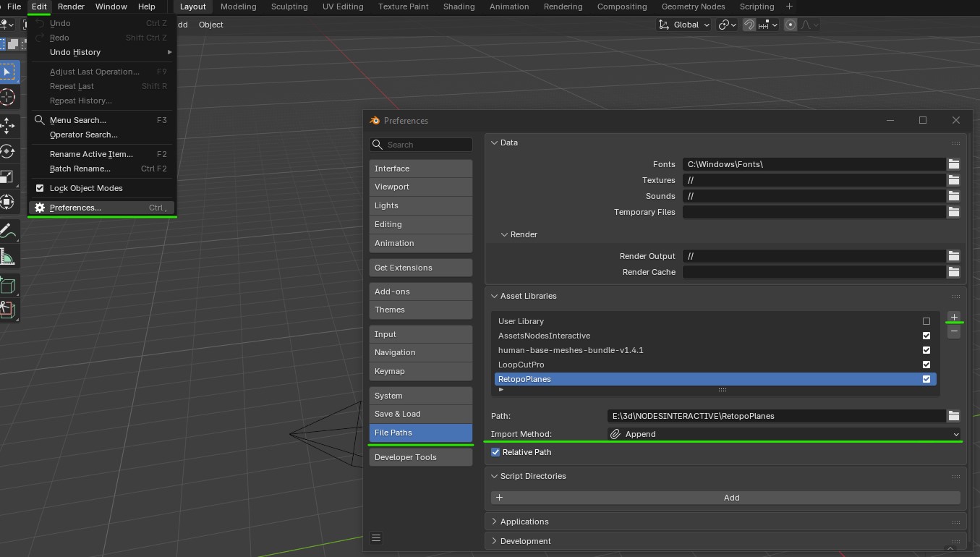Screen dimensions: 980x557
Task: Open folder browser for Fonts path
Action: pyautogui.click(x=954, y=164)
